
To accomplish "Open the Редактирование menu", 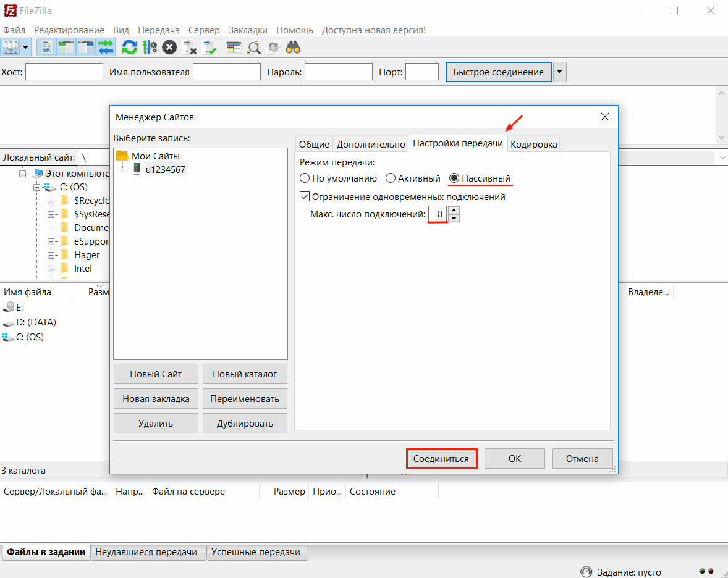I will coord(69,30).
